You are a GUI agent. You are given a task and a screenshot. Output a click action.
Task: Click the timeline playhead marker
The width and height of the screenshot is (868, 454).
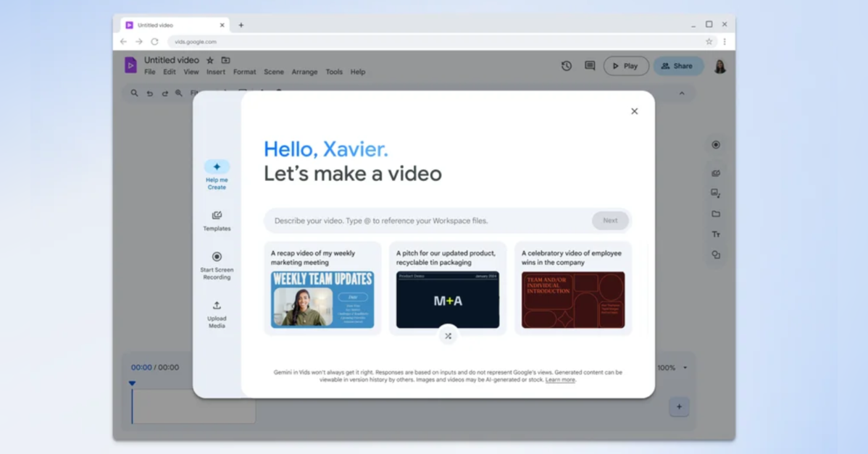coord(132,384)
